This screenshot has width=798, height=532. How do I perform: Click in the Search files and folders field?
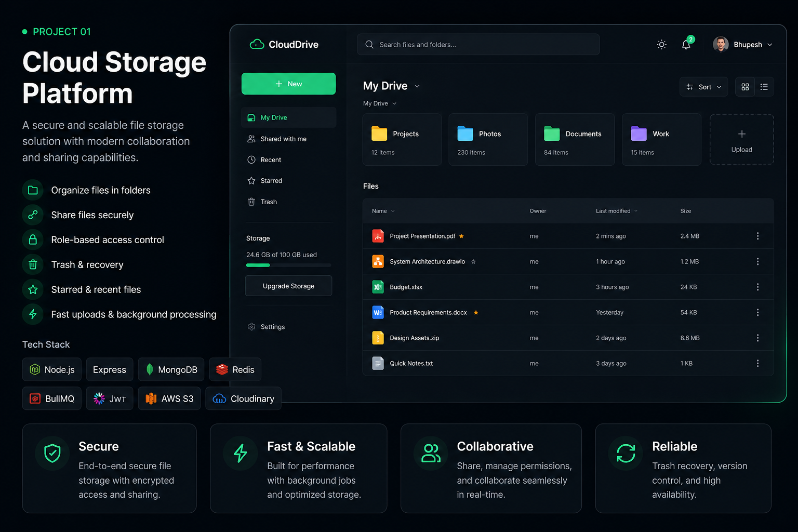(x=478, y=45)
